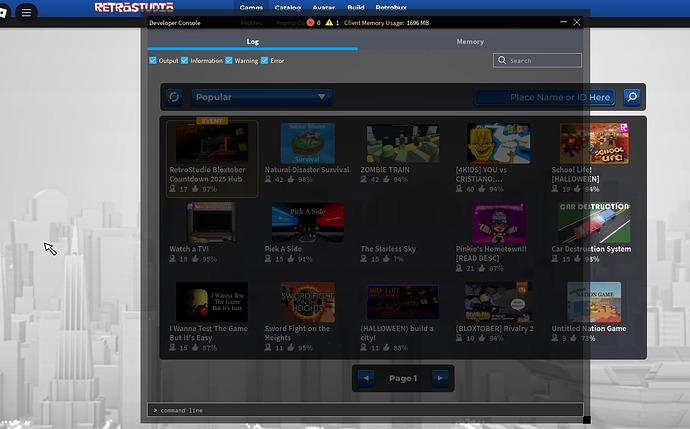Screen dimensions: 690x429
Task: Click the Watch a TV! title text
Action: 189,249
